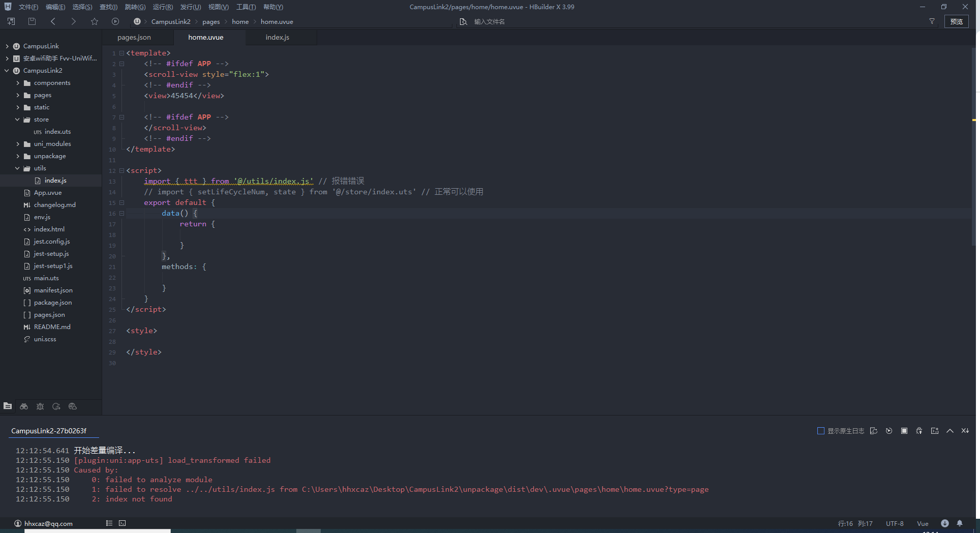Click the save file icon in the toolbar
This screenshot has height=533, width=980.
coord(32,21)
